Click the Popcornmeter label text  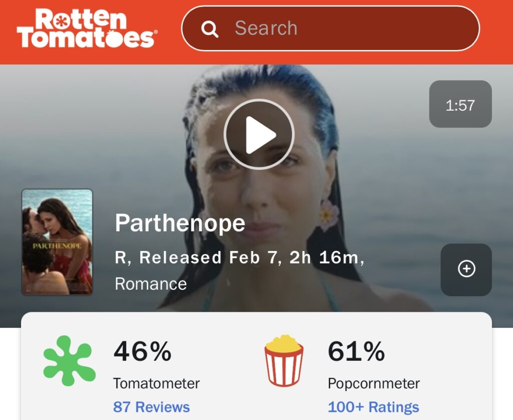click(374, 383)
